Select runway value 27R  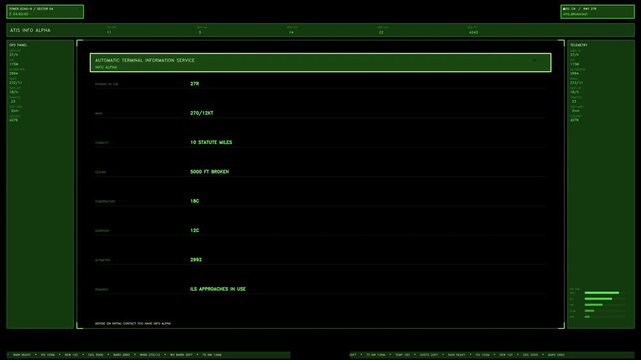click(195, 84)
